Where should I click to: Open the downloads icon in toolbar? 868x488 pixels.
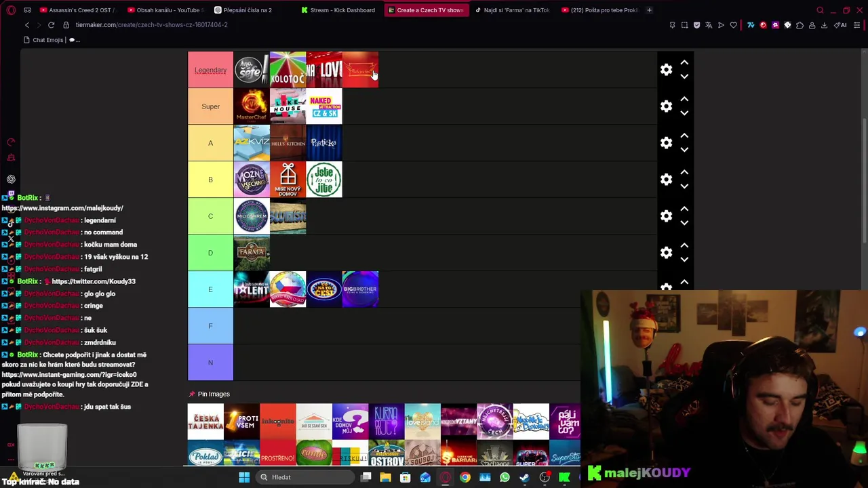click(x=824, y=25)
